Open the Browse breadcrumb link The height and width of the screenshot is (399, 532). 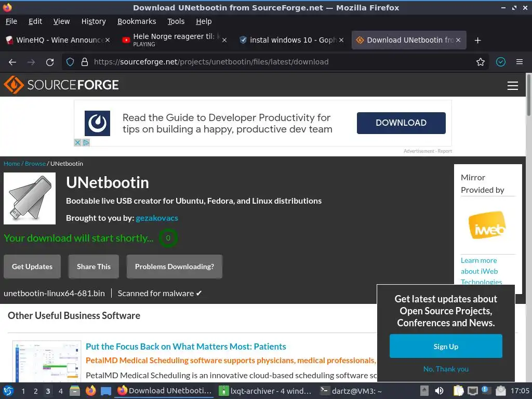35,164
